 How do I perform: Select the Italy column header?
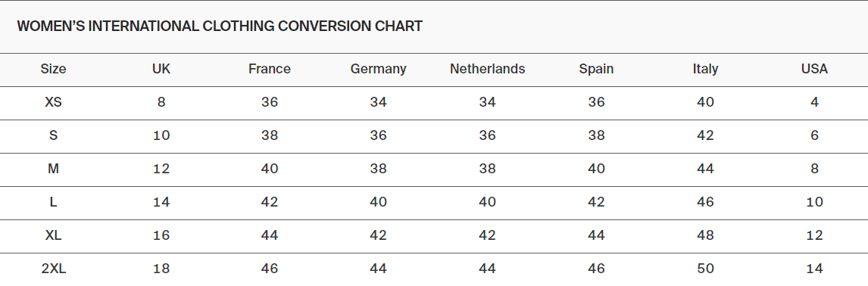(x=705, y=69)
